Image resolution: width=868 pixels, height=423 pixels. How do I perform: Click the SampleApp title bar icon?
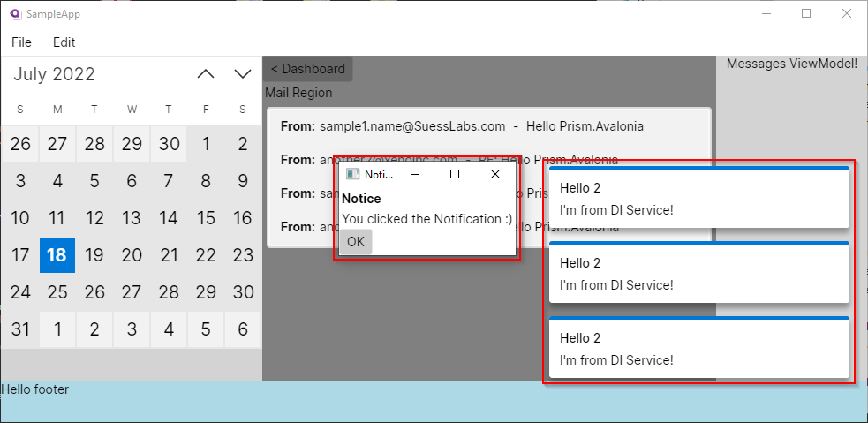[x=16, y=14]
